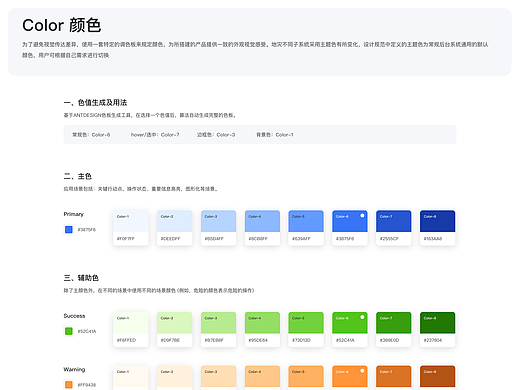Pick the Success Color-3 swatch
Viewport: 520px width, 390px height.
(218, 330)
